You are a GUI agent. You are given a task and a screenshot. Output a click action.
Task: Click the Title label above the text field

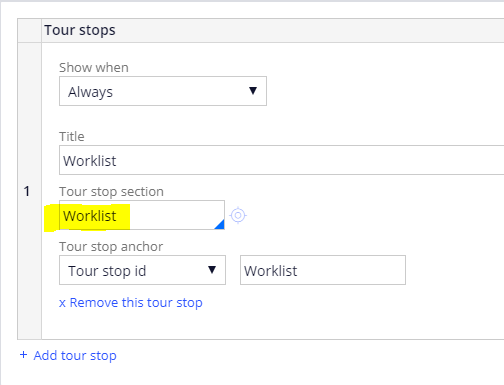coord(72,137)
